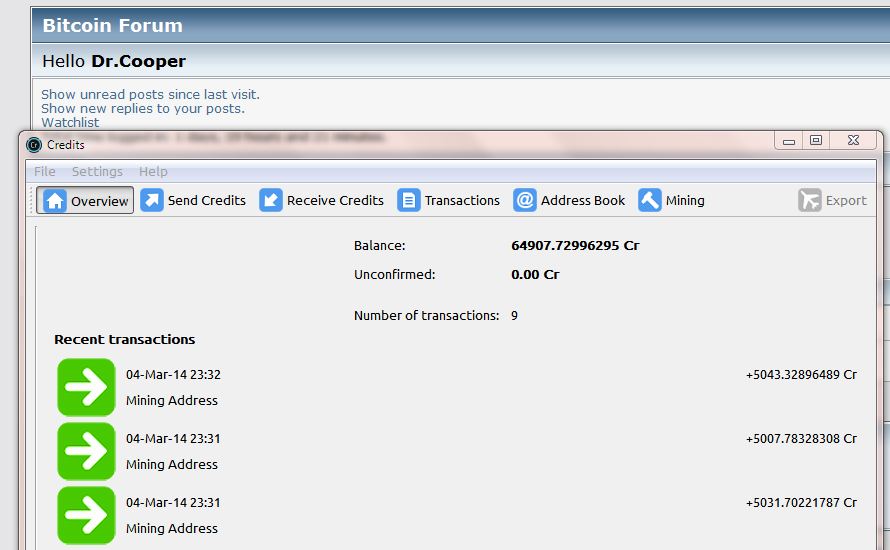The height and width of the screenshot is (550, 890).
Task: Minimize the Credits window
Action: pyautogui.click(x=789, y=140)
